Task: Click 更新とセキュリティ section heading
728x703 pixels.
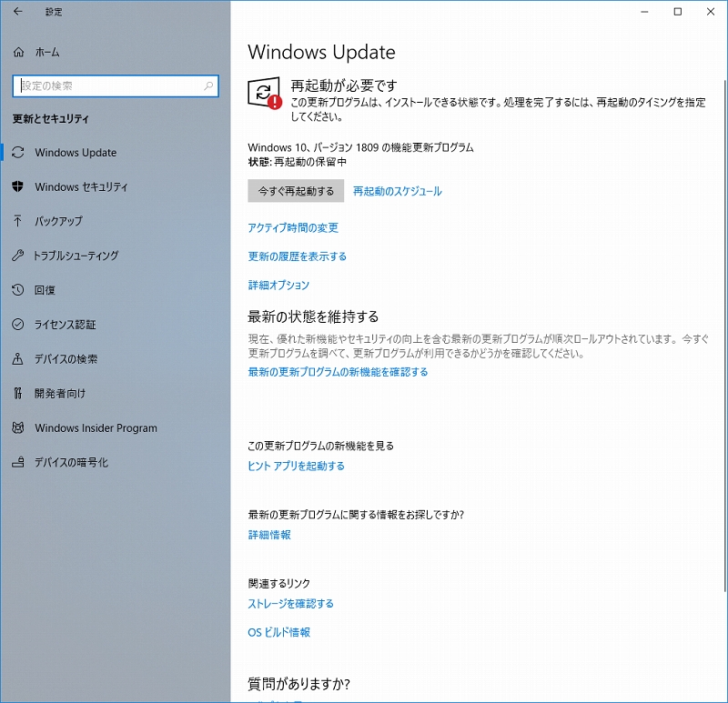Action: tap(51, 119)
